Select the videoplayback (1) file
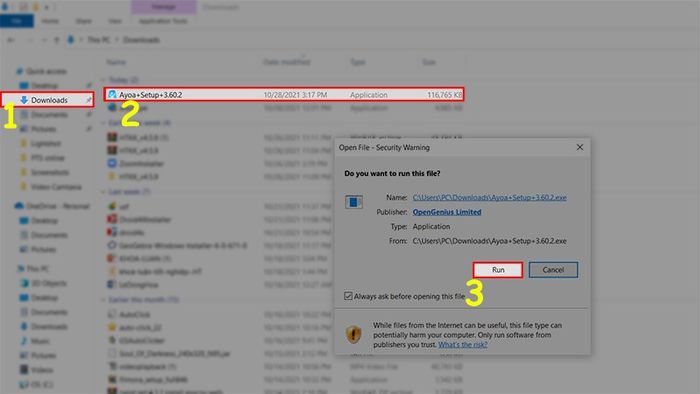 148,366
